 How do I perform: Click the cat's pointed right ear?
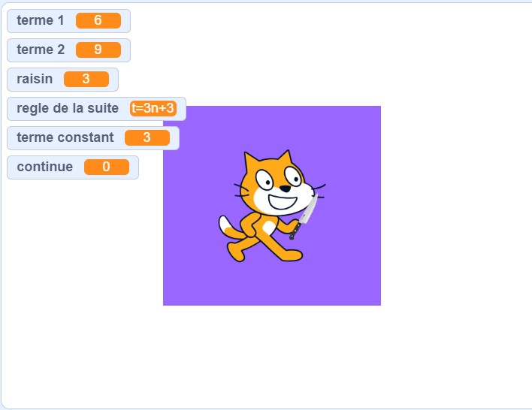coord(286,158)
